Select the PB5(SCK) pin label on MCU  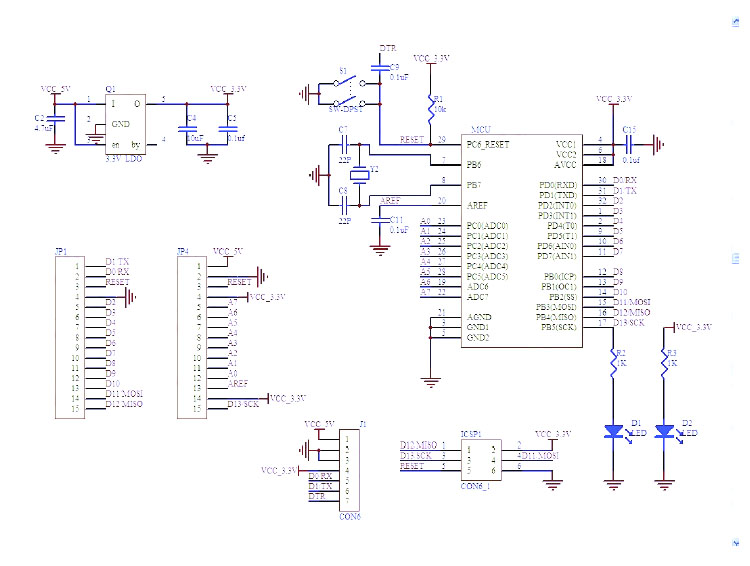556,326
